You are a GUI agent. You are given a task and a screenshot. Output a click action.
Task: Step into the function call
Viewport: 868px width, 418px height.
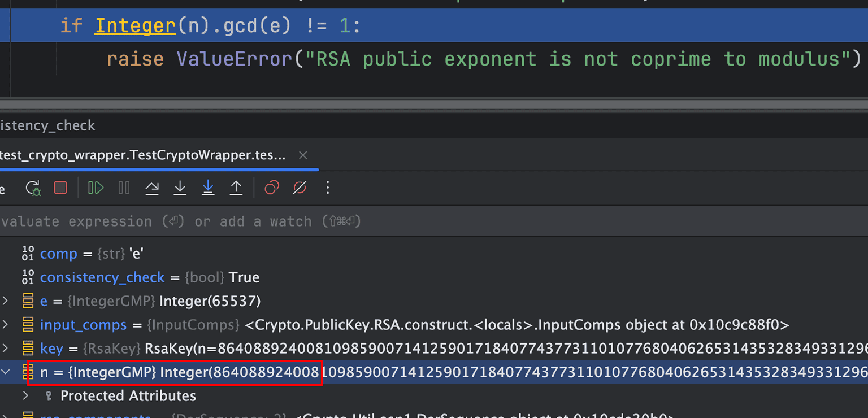[180, 188]
